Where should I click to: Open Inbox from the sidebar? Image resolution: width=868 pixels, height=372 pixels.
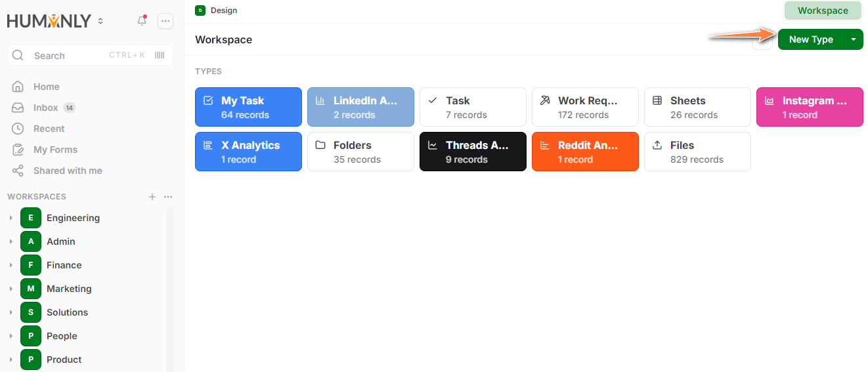click(45, 108)
